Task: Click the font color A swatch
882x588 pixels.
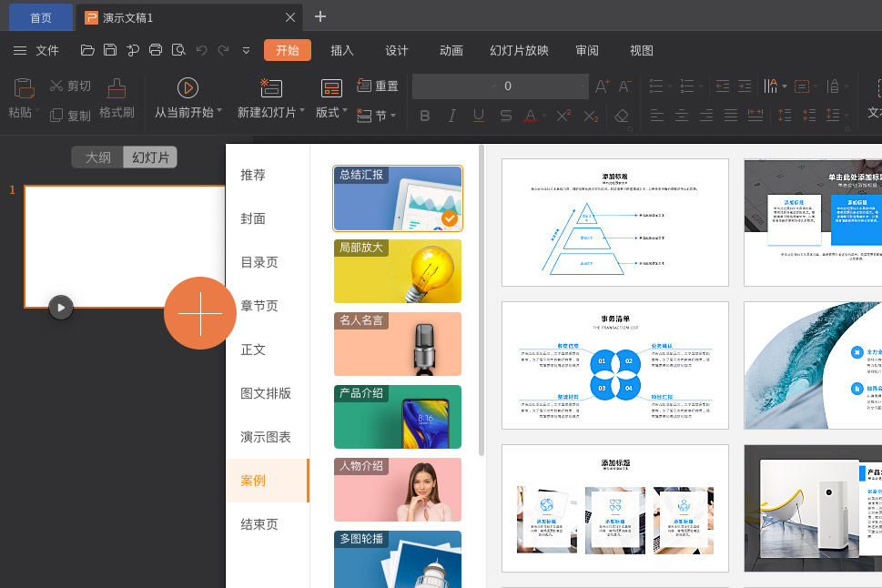Action: tap(530, 116)
